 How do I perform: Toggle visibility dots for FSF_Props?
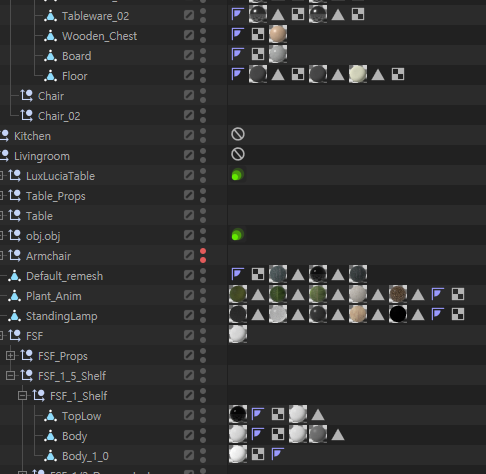203,356
